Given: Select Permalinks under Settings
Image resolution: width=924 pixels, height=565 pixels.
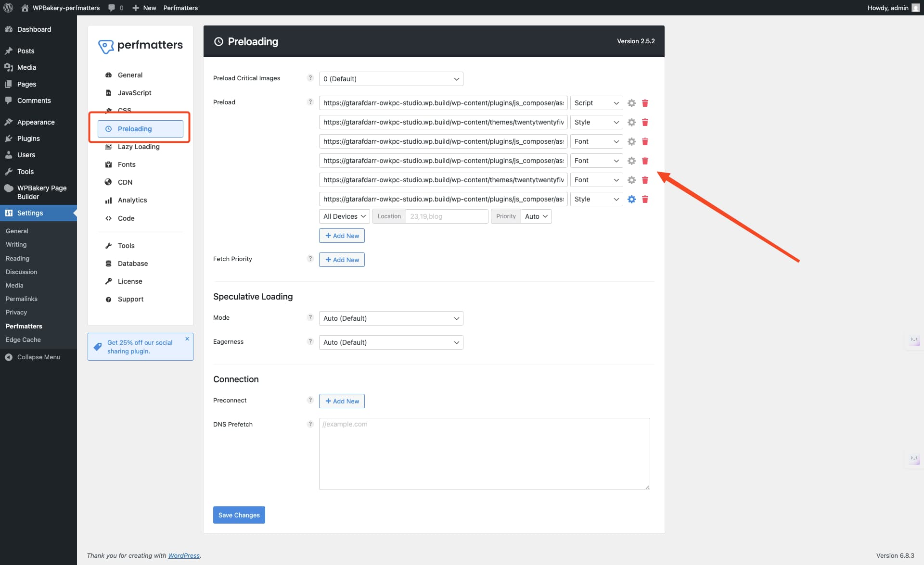Looking at the screenshot, I should point(21,299).
